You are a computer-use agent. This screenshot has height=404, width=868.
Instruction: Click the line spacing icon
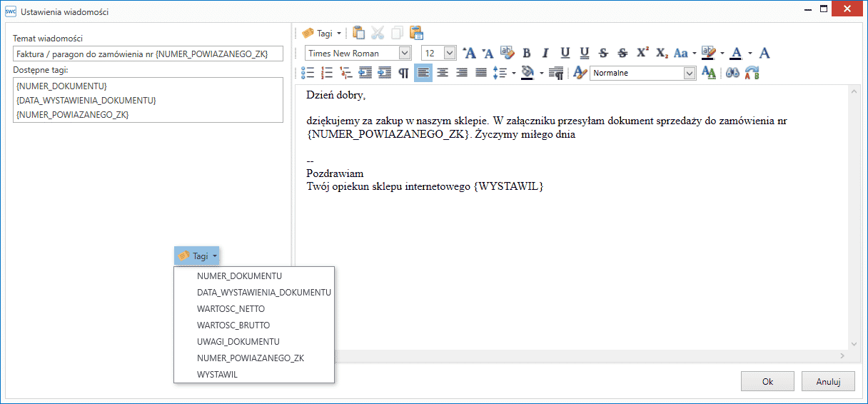[500, 73]
